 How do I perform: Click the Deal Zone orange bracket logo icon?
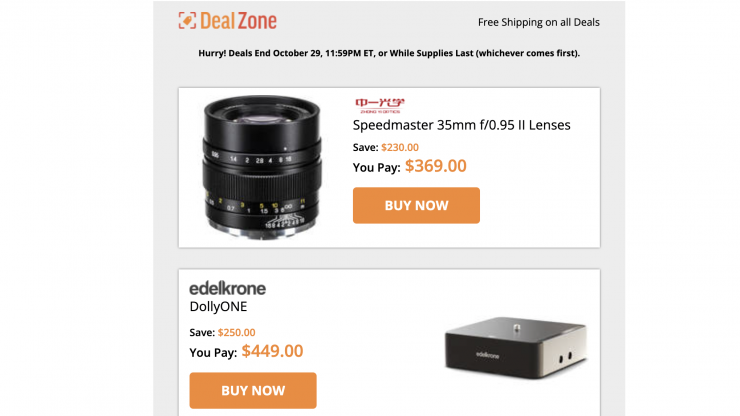[x=187, y=21]
